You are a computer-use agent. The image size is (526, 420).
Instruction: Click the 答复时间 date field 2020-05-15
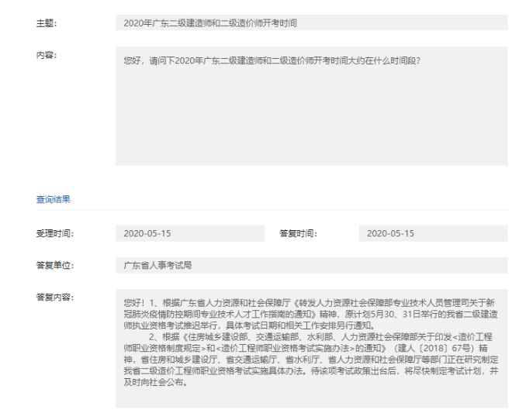tap(433, 233)
